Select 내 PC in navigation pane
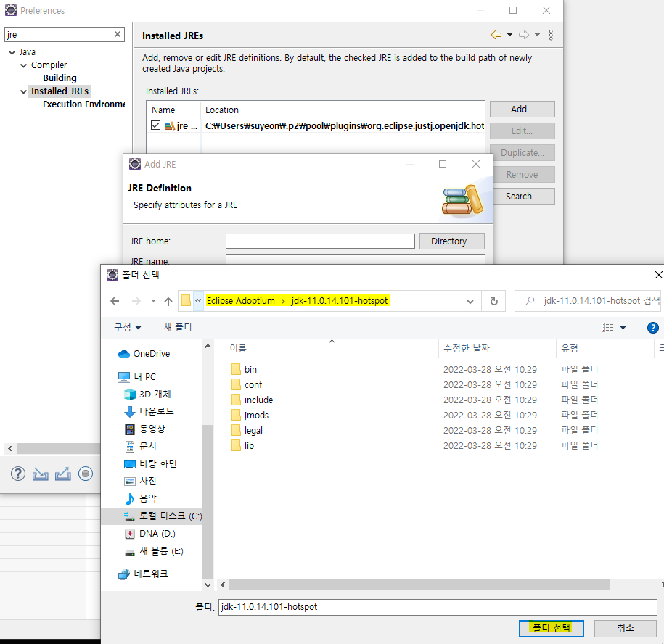 coord(136,376)
